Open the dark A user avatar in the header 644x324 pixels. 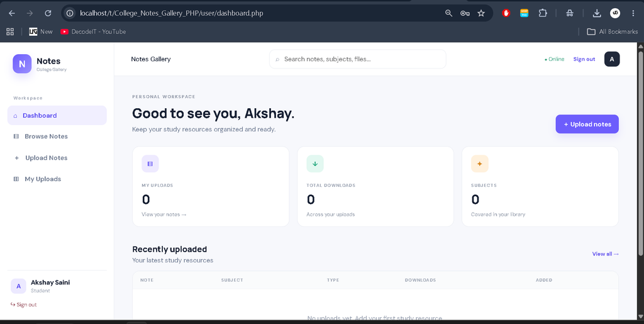click(612, 59)
